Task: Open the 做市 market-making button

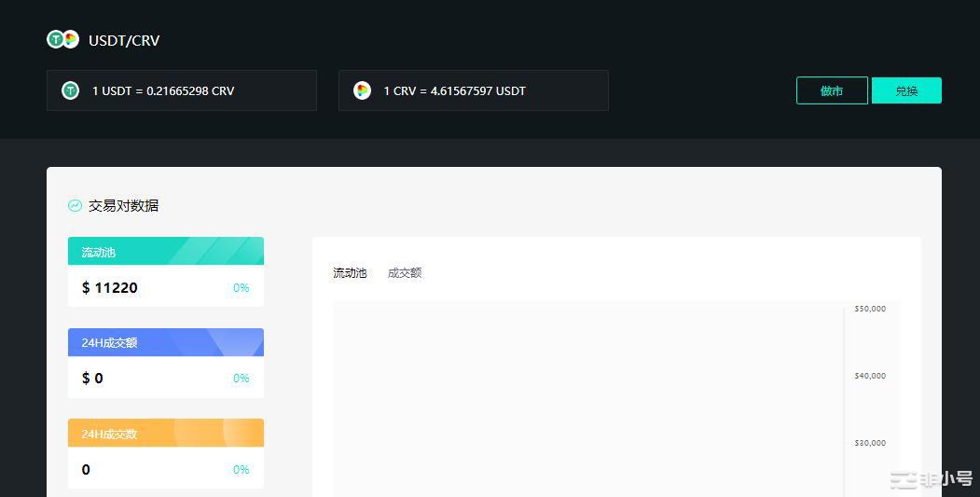Action: (832, 90)
